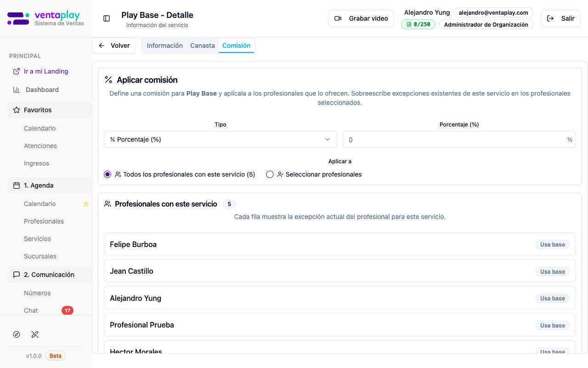Screen dimensions: 588x368
Task: Open the Canasta tab
Action: (x=203, y=46)
